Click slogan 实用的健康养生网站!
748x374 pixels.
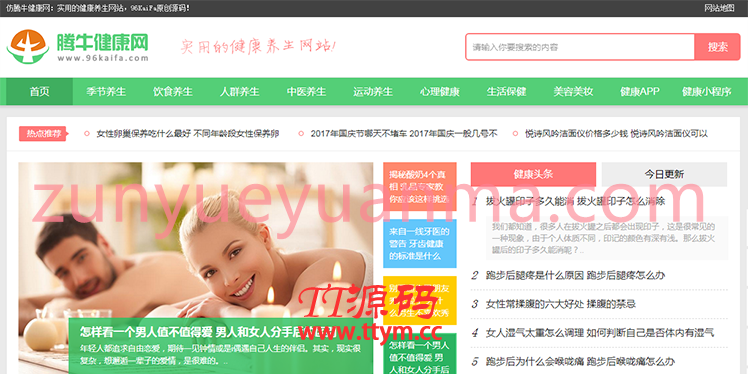(x=258, y=47)
